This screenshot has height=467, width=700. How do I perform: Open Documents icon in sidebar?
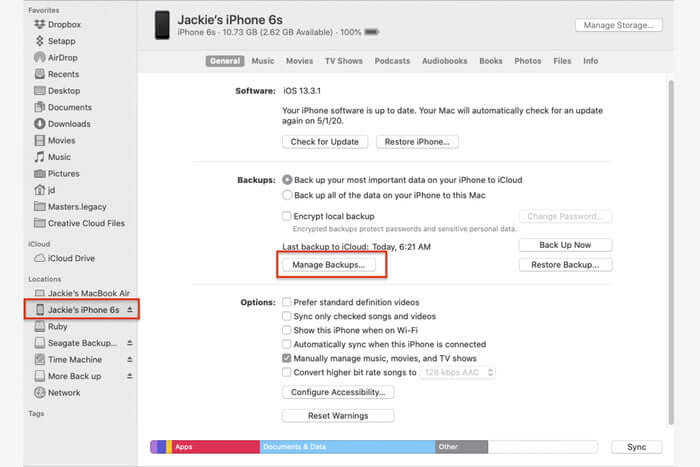point(40,107)
